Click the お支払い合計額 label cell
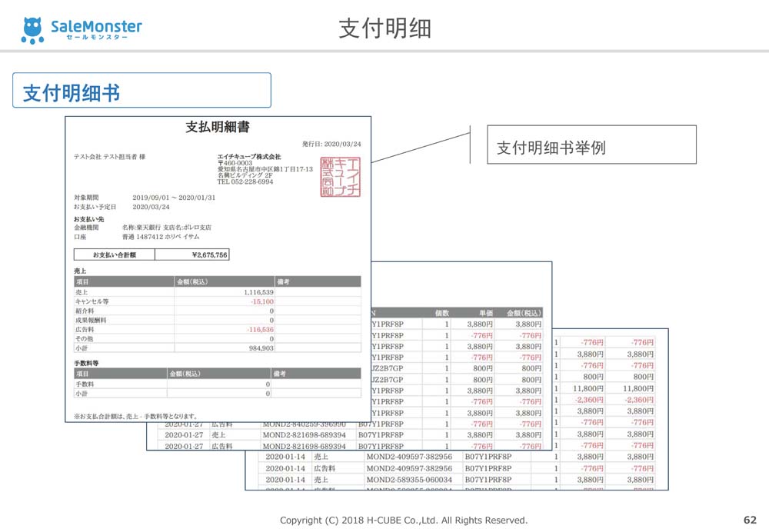This screenshot has height=532, width=769. coord(115,255)
